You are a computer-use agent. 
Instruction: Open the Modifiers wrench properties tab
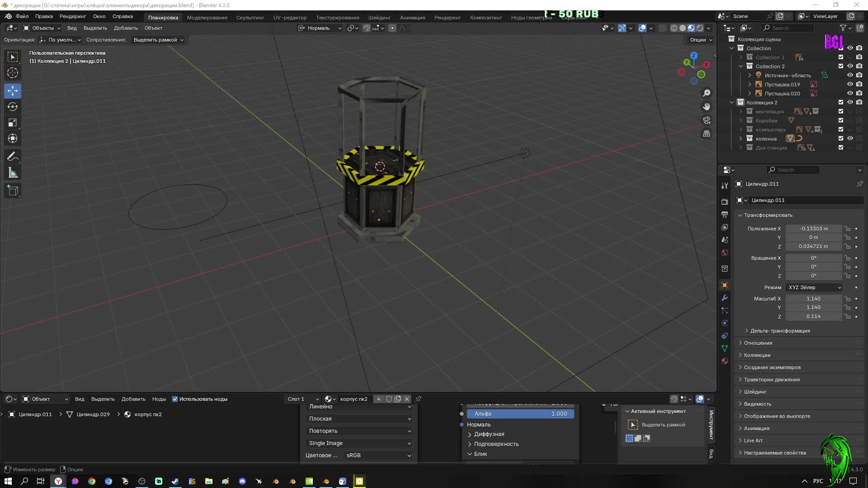(725, 298)
